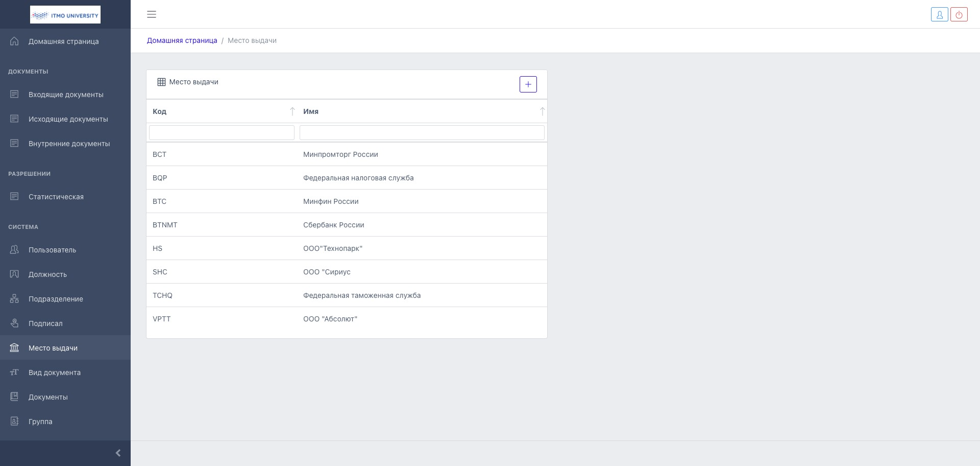Sort by Код column arrow
The height and width of the screenshot is (466, 980).
point(292,111)
